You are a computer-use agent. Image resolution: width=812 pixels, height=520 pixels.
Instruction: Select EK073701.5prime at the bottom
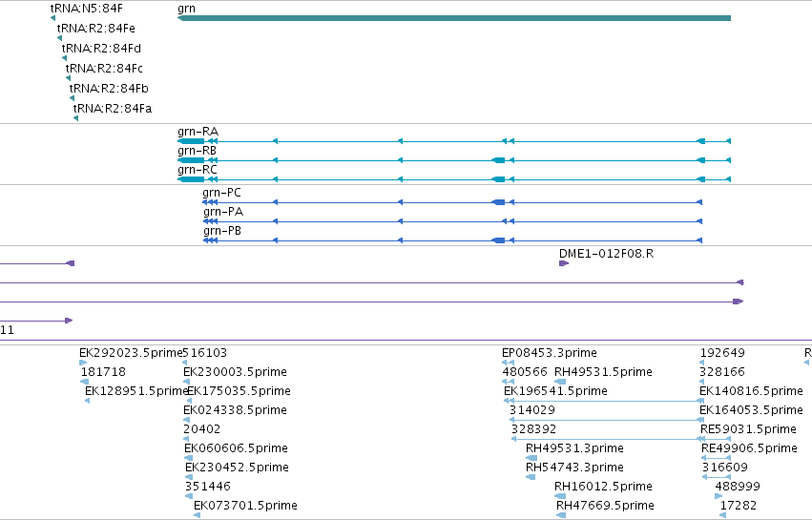245,506
